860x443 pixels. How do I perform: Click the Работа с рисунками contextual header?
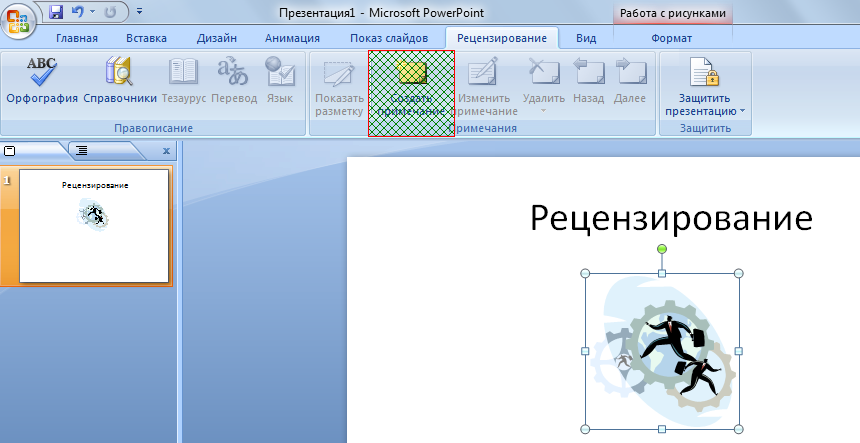(x=672, y=13)
